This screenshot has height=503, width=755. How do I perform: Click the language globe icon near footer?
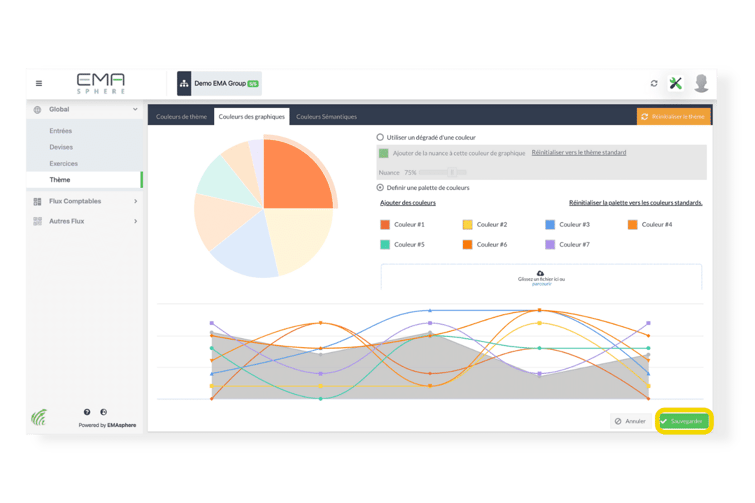click(104, 412)
